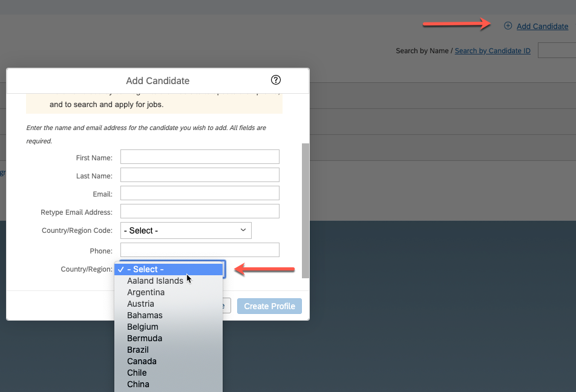Screen dimensions: 576x392
Task: Pick Bermuda from the country list
Action: (169, 338)
